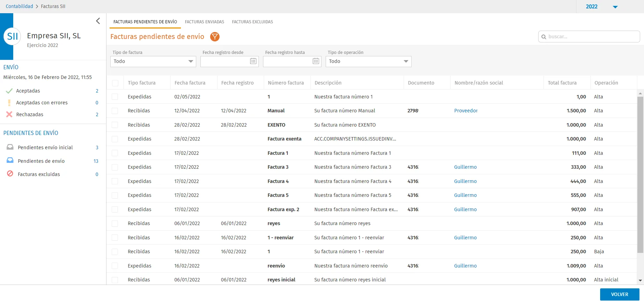
Task: Sort by Número factura column header
Action: pos(286,83)
